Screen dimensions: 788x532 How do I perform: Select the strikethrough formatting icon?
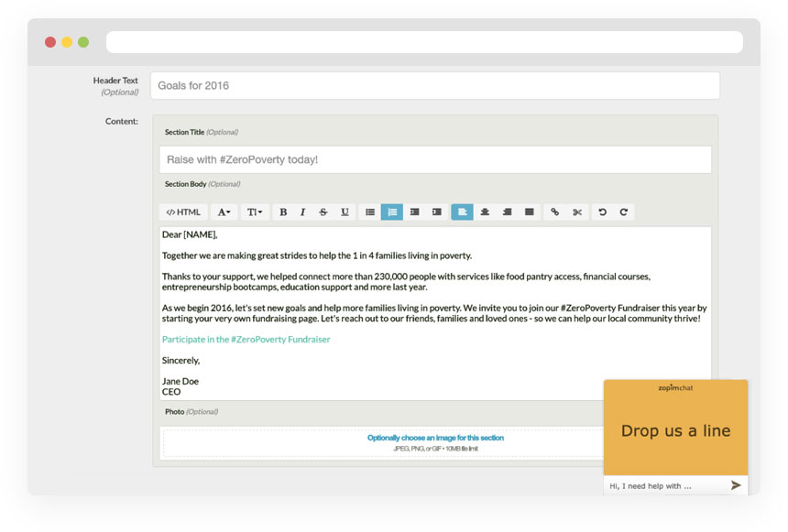point(323,212)
